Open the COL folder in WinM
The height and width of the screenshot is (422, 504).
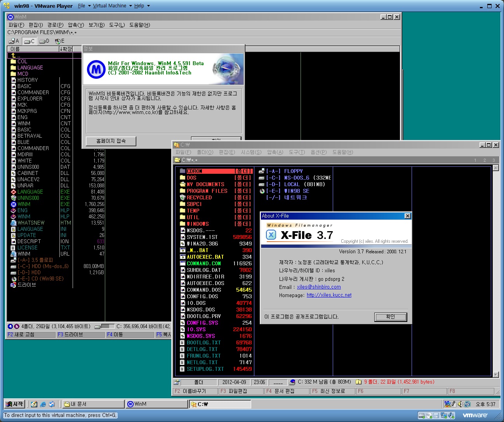(19, 61)
